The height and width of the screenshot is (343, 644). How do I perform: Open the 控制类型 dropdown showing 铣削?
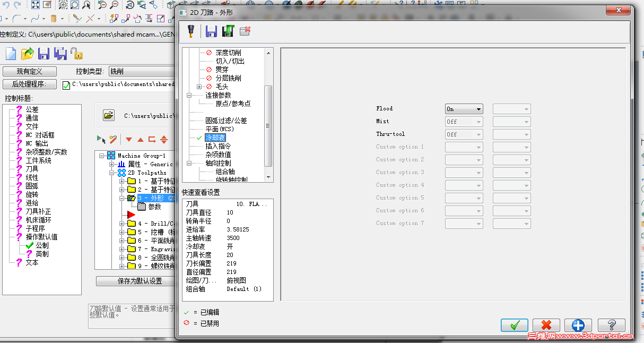pos(142,71)
